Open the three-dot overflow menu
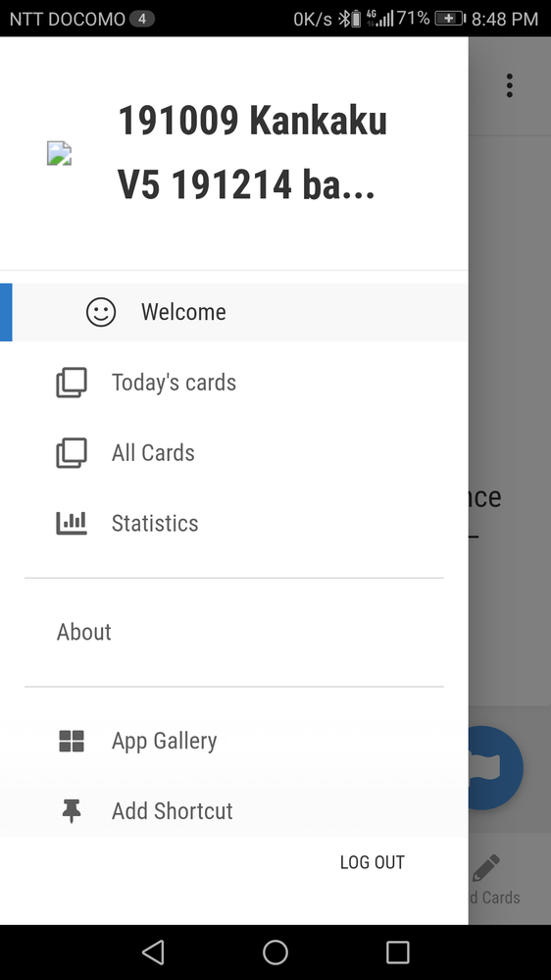This screenshot has width=551, height=980. click(x=510, y=85)
